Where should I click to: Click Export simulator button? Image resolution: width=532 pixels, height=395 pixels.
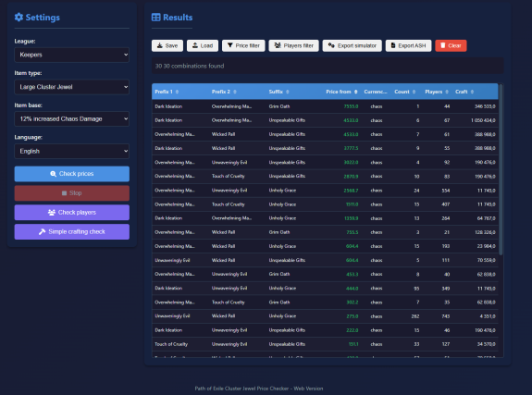point(353,45)
